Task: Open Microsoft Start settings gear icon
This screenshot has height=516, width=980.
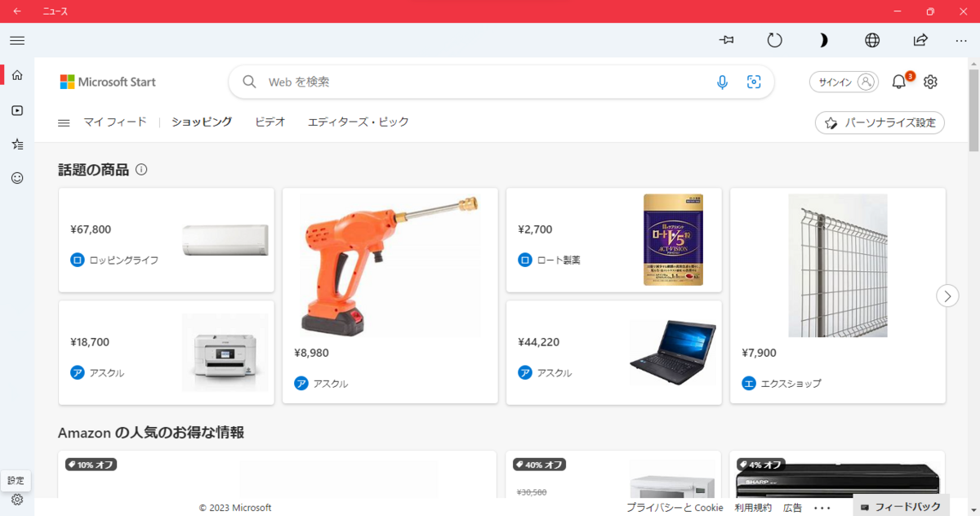Action: [x=930, y=82]
